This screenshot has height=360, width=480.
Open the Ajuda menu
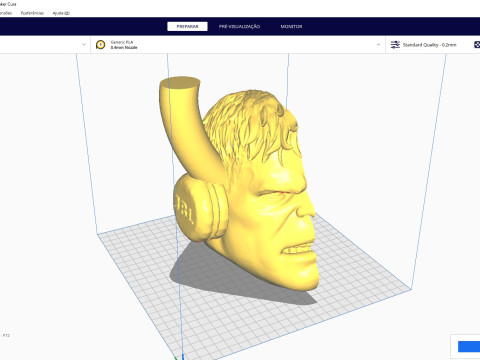click(x=61, y=13)
